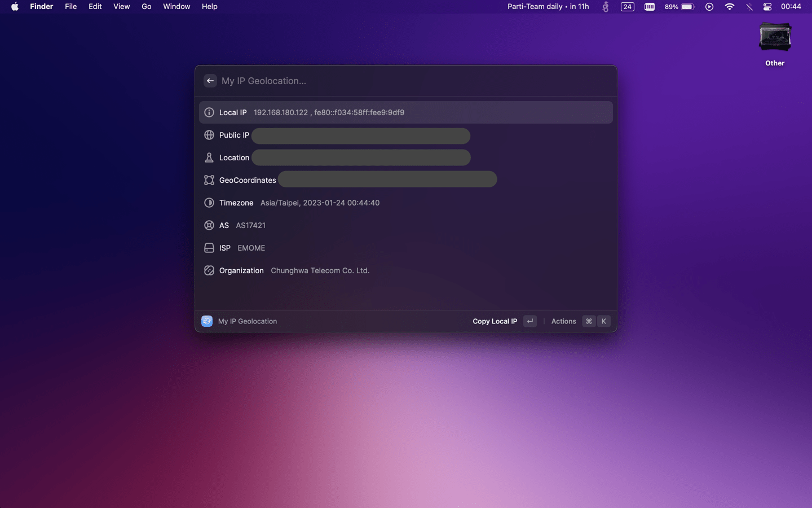Click the Parti-Team daily menu bar item
This screenshot has width=812, height=508.
[x=548, y=6]
